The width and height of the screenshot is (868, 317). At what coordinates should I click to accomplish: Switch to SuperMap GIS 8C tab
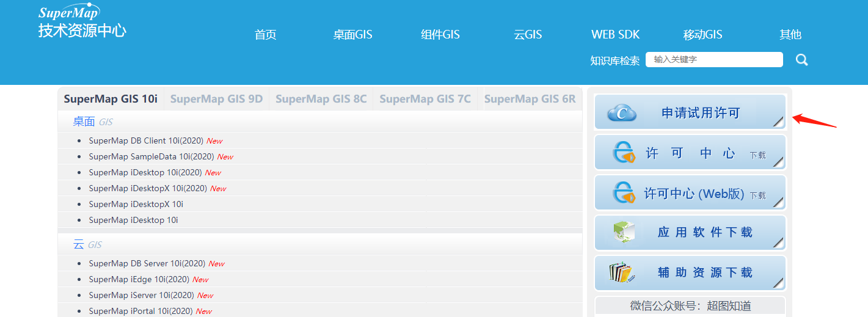[321, 99]
